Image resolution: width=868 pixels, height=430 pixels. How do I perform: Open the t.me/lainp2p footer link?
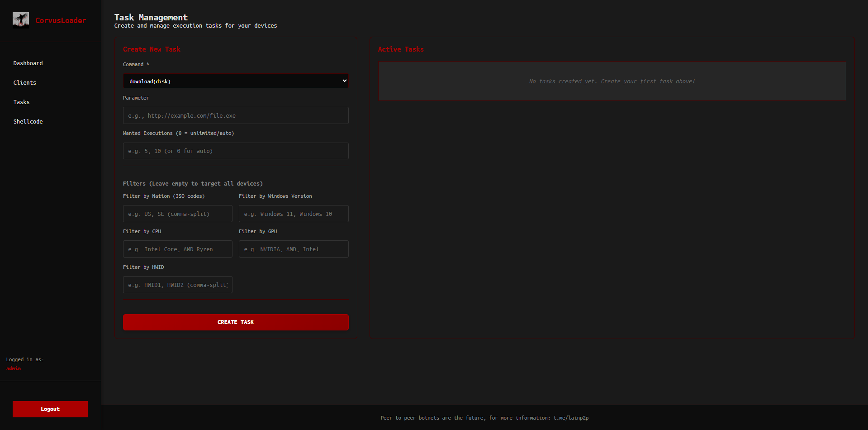tap(571, 418)
